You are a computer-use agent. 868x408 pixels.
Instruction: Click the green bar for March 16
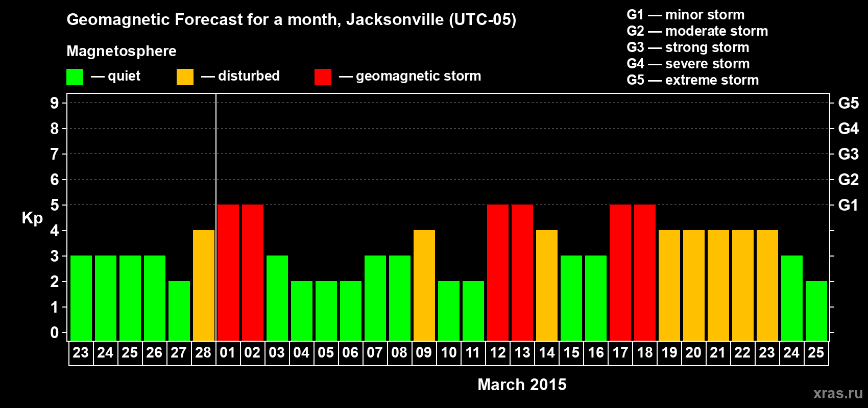[x=596, y=298]
